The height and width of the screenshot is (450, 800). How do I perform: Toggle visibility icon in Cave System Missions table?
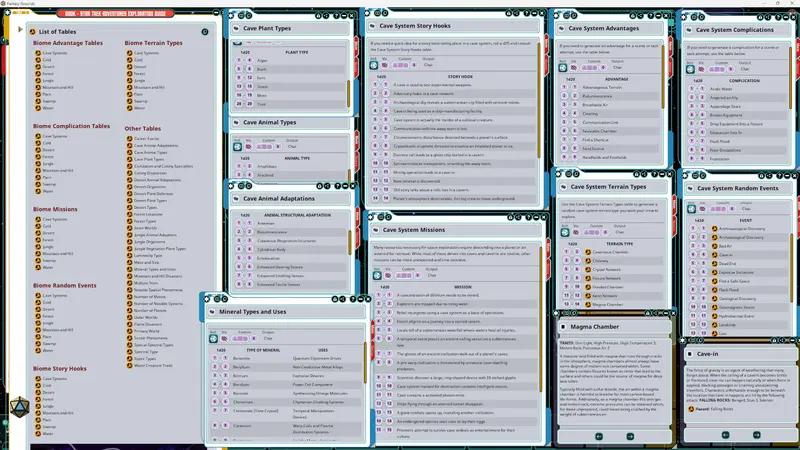click(388, 276)
